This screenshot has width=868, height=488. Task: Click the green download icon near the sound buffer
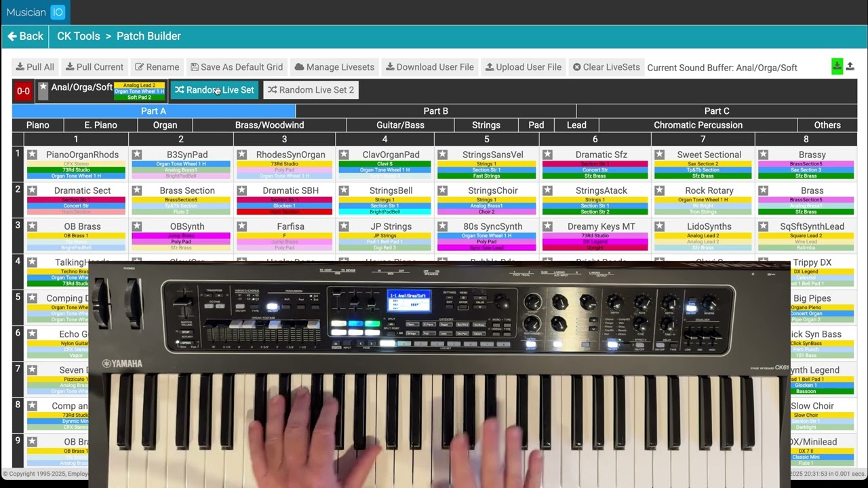pyautogui.click(x=837, y=66)
